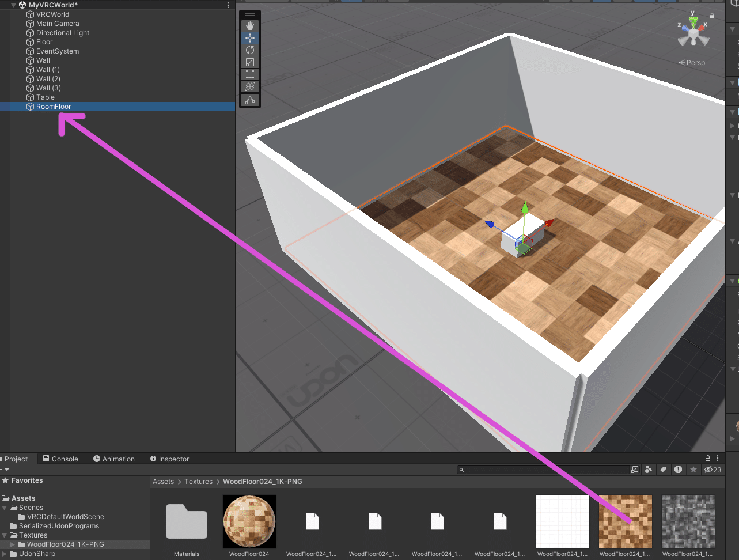Select the RoomFloor object row
This screenshot has width=739, height=560.
[118, 107]
